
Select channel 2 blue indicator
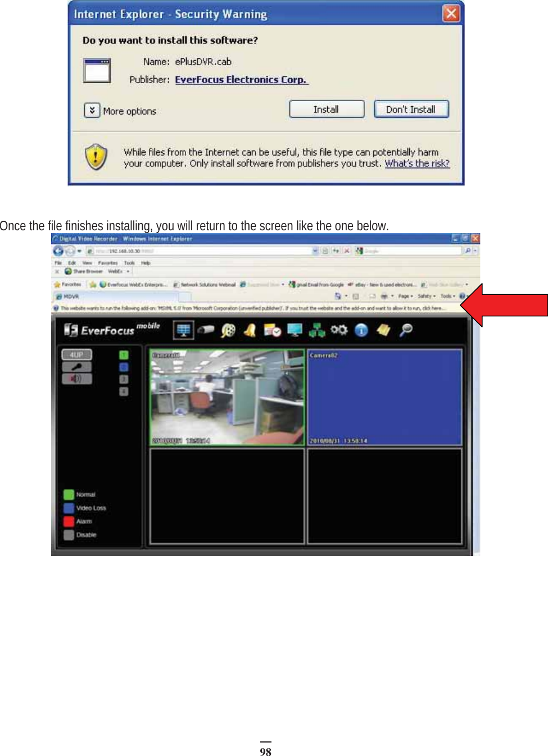tap(124, 367)
